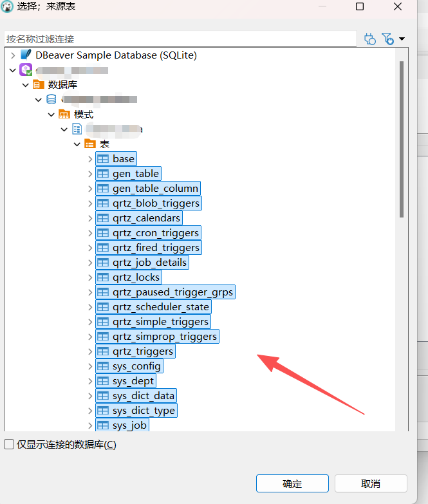Image resolution: width=428 pixels, height=504 pixels.
Task: Expand the sys_config table node
Action: 90,366
